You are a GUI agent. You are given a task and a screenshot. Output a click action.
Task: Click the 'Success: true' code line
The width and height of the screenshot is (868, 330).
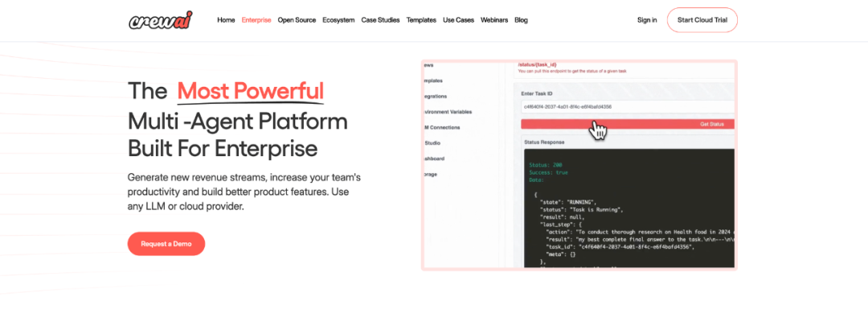549,172
